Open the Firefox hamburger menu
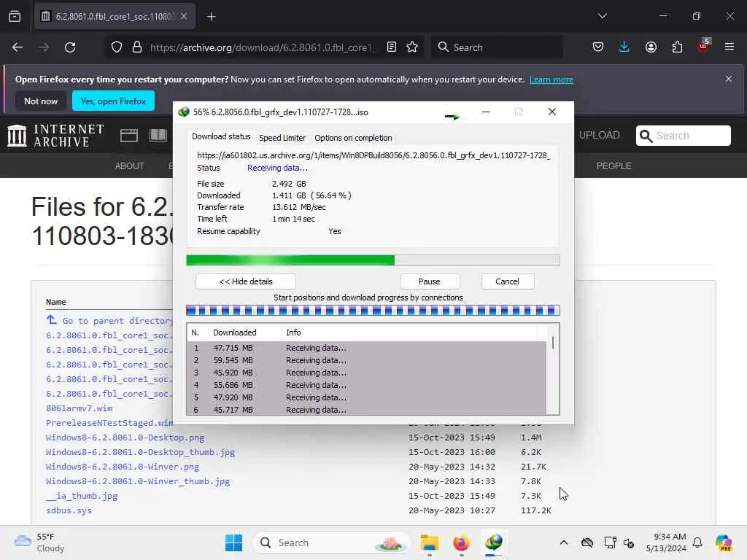Viewport: 747px width, 560px height. pyautogui.click(x=729, y=47)
